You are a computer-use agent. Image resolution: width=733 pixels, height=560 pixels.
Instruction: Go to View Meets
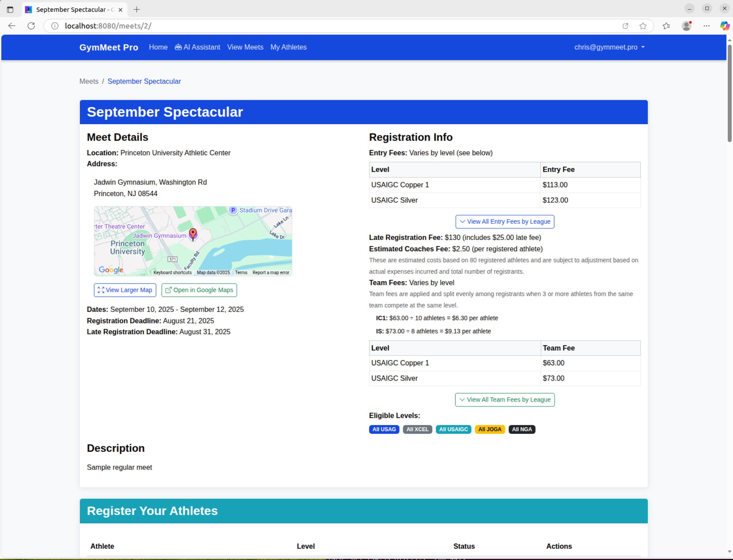(x=245, y=47)
